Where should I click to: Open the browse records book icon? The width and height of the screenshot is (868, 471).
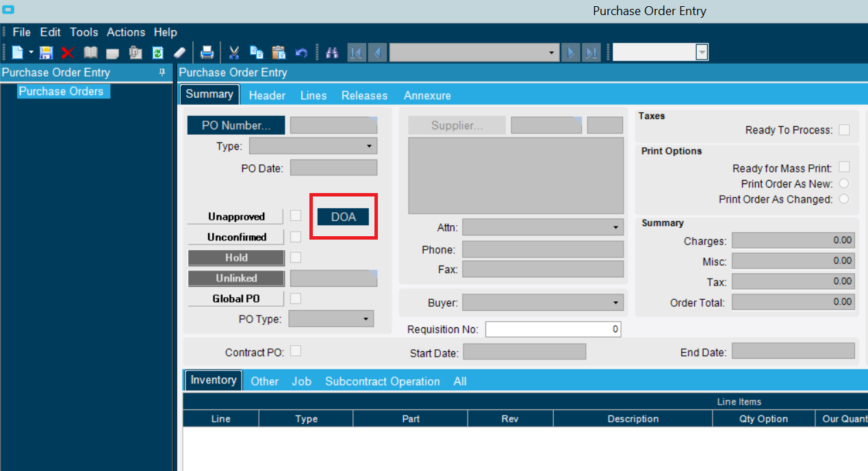pyautogui.click(x=90, y=52)
